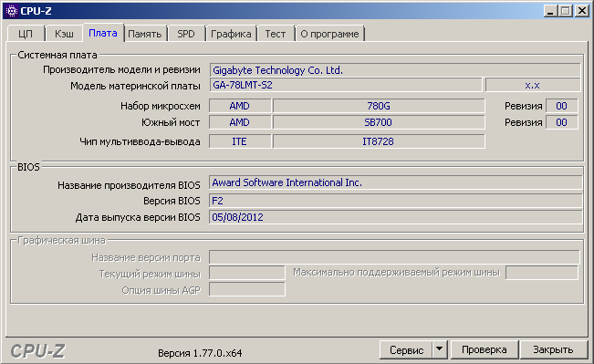Click the Версия 1.77.0.x64 text
The image size is (594, 364).
click(200, 353)
